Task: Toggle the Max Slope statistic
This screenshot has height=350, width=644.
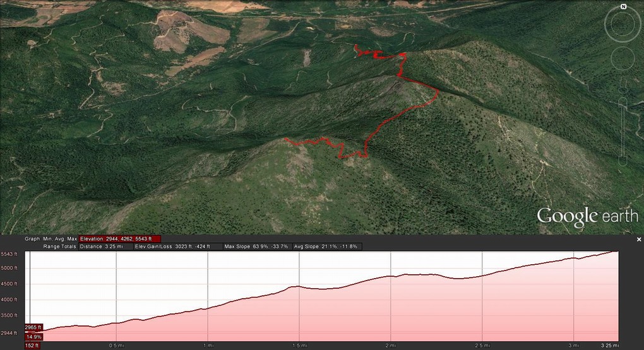Action: (x=256, y=246)
